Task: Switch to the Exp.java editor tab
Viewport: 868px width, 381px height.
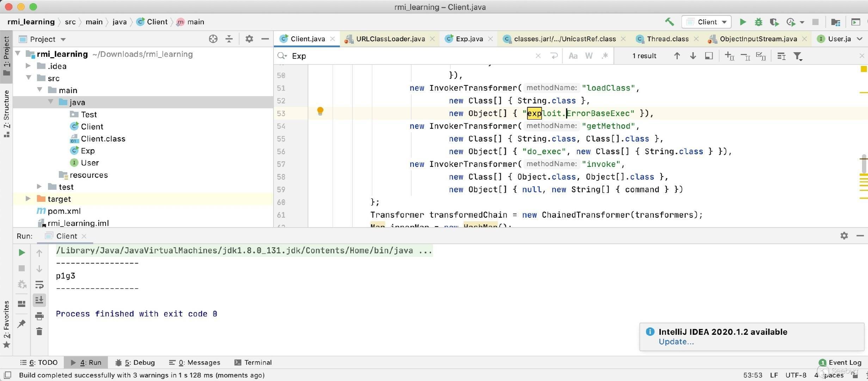Action: 469,39
